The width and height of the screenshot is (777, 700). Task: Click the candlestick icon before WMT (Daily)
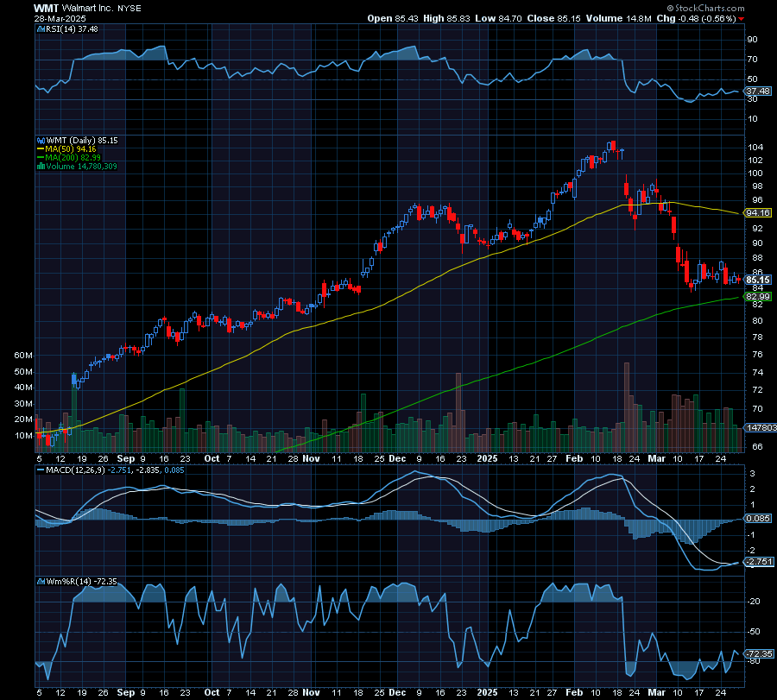pyautogui.click(x=40, y=141)
